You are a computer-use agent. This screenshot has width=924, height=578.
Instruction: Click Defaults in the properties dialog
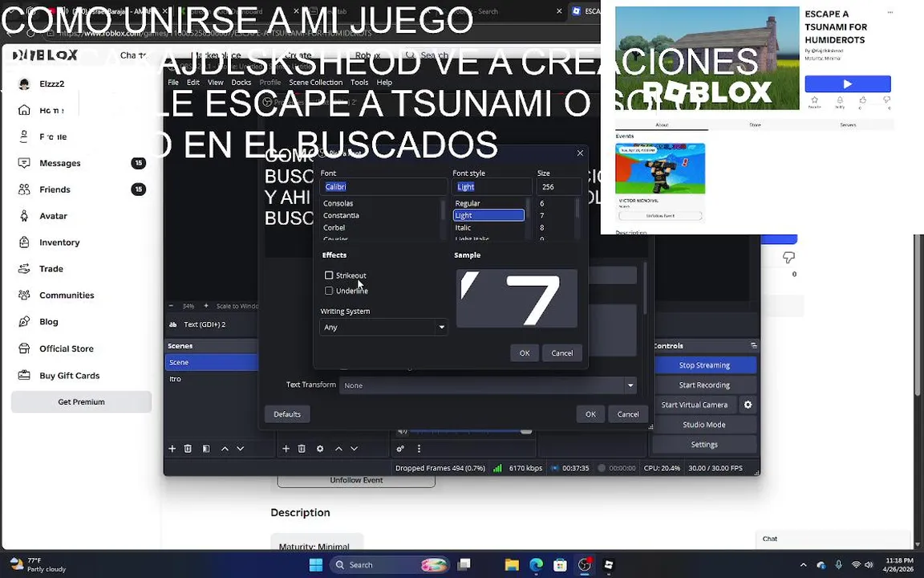coord(287,414)
